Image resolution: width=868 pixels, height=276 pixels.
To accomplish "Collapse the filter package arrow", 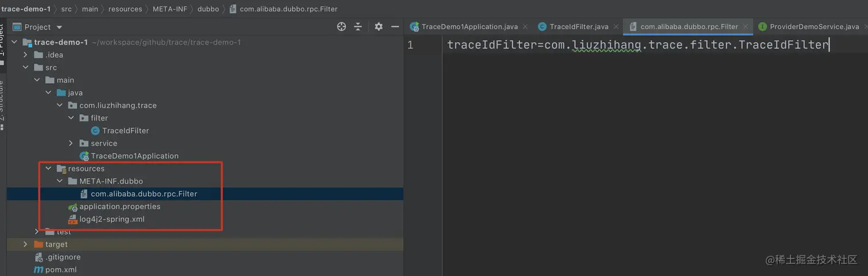I will [71, 118].
